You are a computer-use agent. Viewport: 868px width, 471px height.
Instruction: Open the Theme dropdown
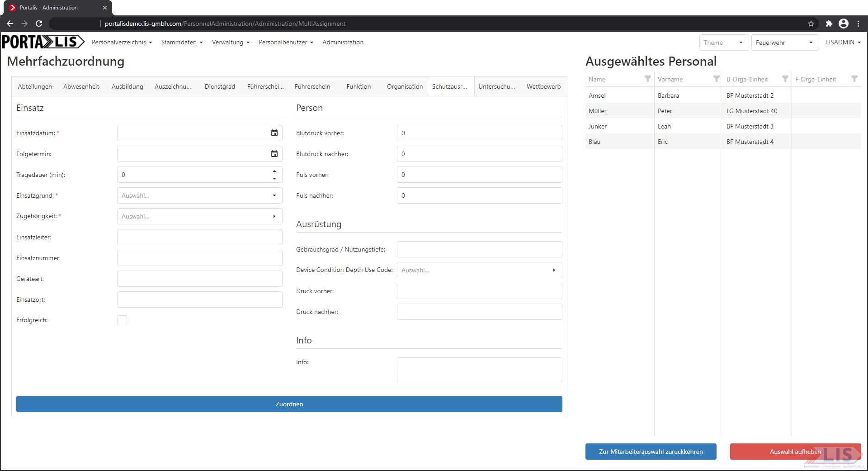[x=723, y=43]
